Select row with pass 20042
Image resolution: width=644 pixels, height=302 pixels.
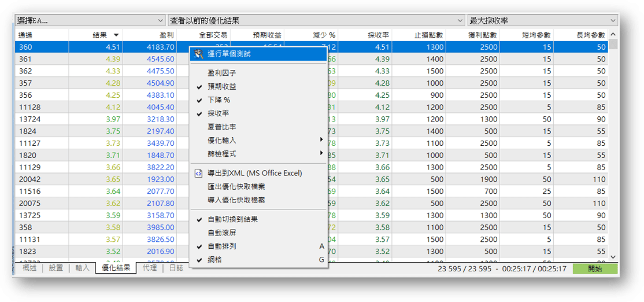312,179
